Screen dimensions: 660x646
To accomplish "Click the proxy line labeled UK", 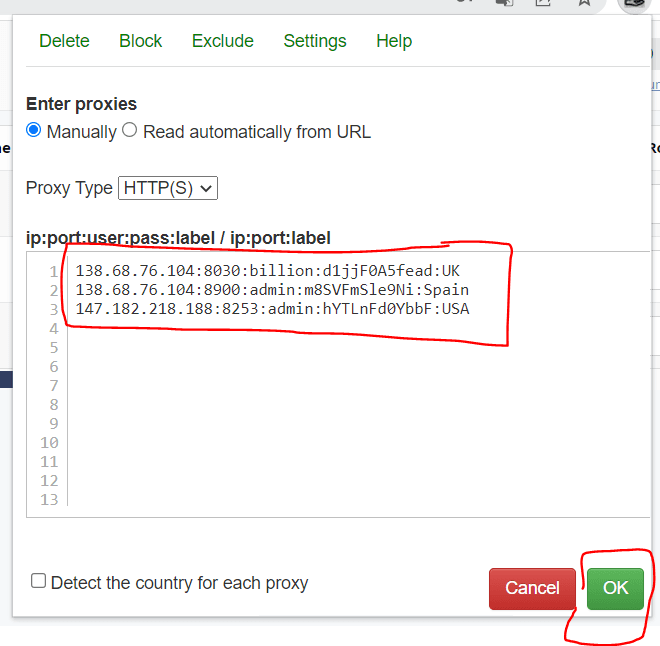I will (267, 271).
